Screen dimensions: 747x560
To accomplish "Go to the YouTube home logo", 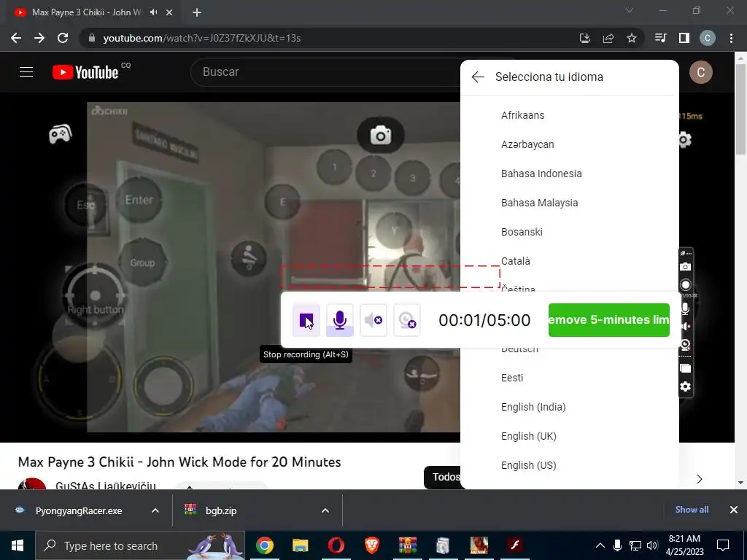I will click(x=86, y=72).
